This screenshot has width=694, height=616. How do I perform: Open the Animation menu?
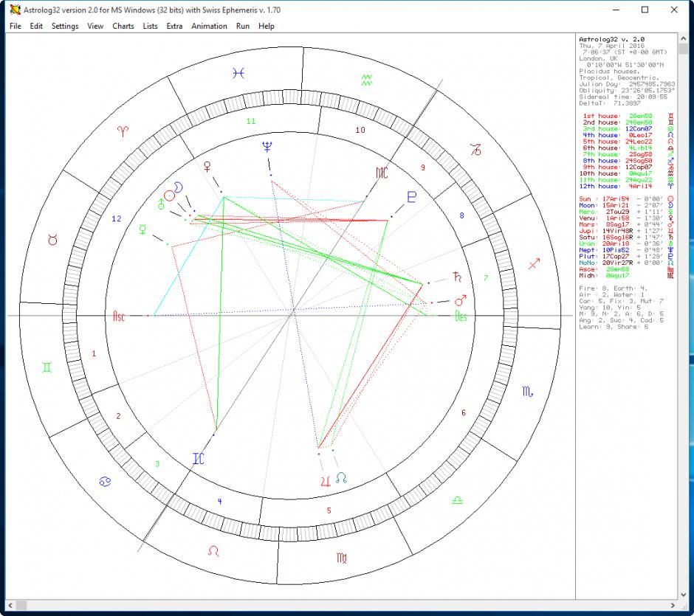[x=209, y=26]
